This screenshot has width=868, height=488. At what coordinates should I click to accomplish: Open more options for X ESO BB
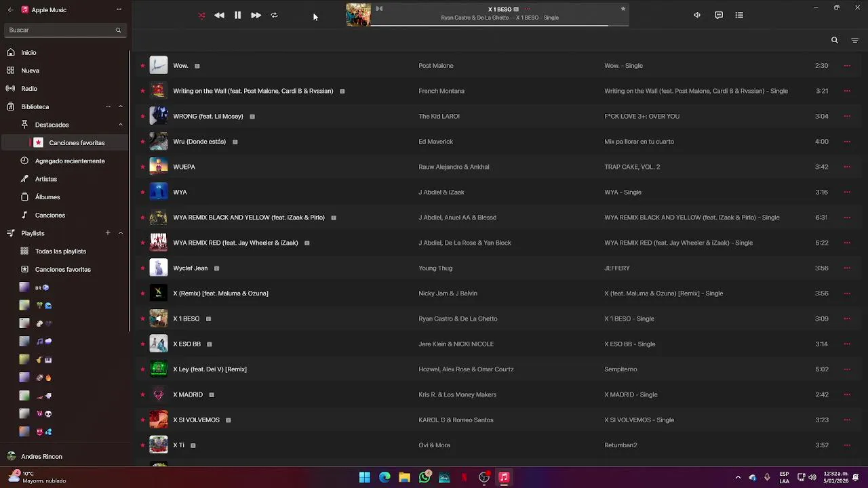pyautogui.click(x=847, y=344)
